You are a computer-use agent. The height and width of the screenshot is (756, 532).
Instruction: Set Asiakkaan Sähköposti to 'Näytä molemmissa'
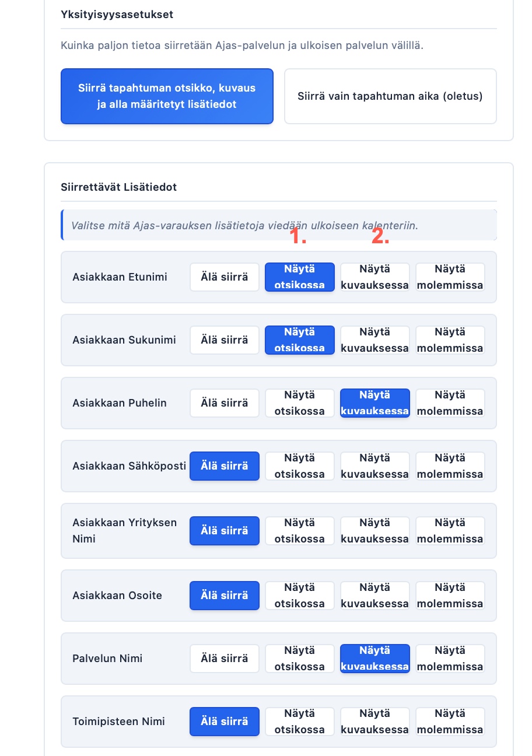[x=450, y=466]
